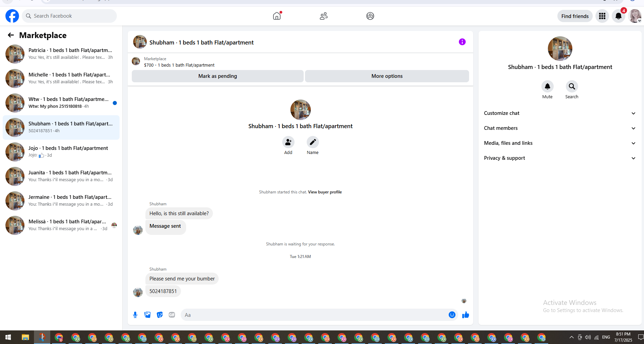The height and width of the screenshot is (344, 644).
Task: Open the chat header Shubham listing title
Action: click(x=201, y=42)
